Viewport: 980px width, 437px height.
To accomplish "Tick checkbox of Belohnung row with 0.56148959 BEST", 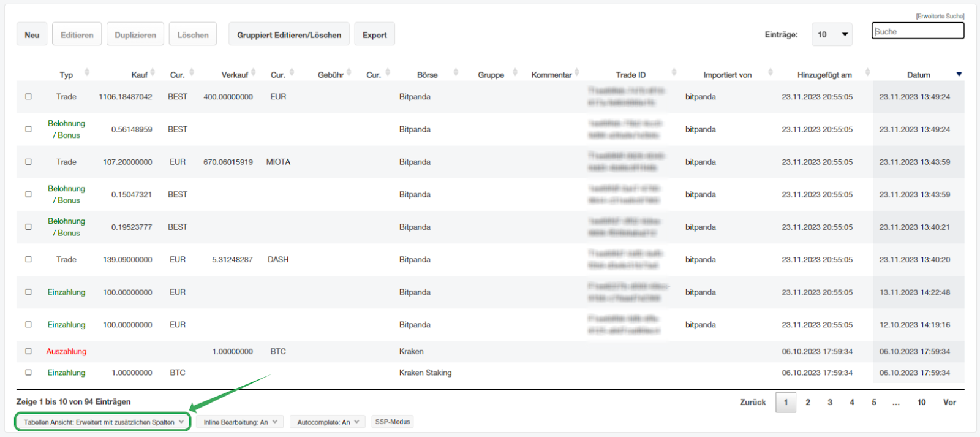I will point(28,129).
